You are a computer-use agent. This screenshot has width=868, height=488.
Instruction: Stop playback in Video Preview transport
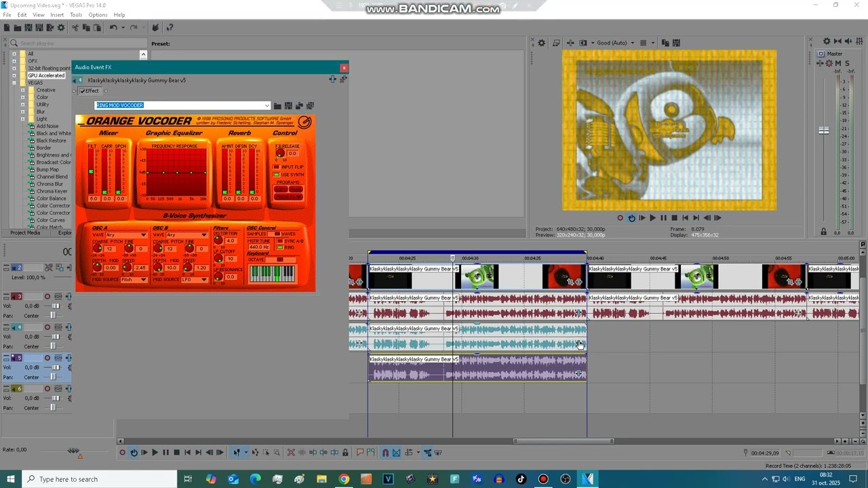click(x=674, y=218)
